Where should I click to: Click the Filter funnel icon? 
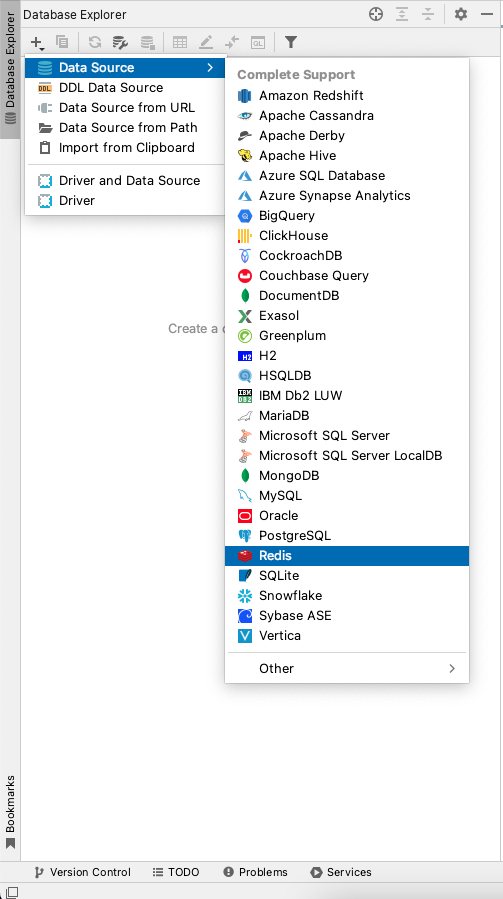(x=291, y=42)
